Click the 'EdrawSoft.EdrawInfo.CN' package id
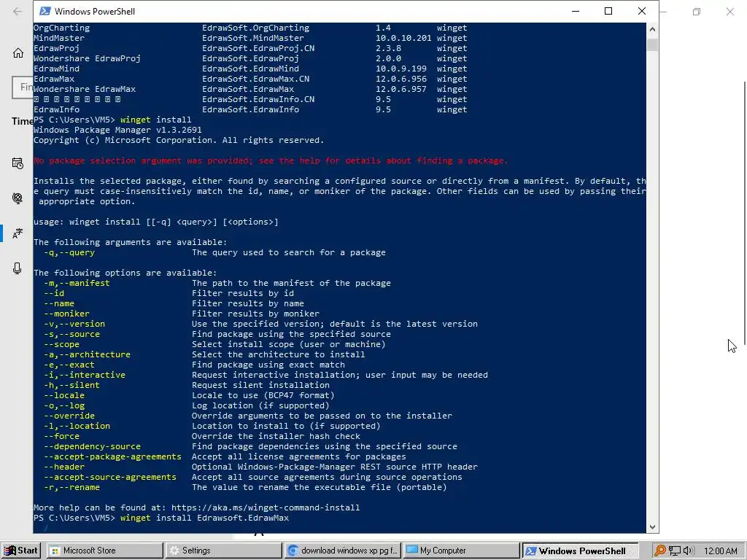 point(258,99)
